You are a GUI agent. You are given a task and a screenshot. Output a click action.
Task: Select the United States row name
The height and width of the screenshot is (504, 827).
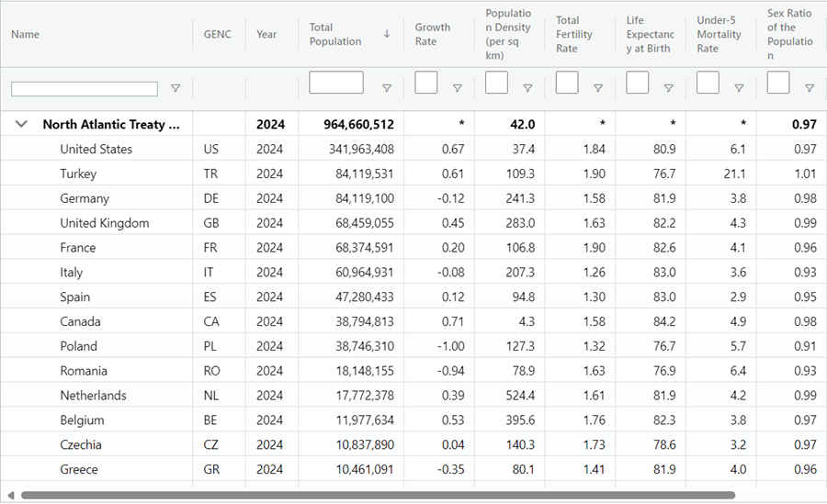(x=96, y=150)
